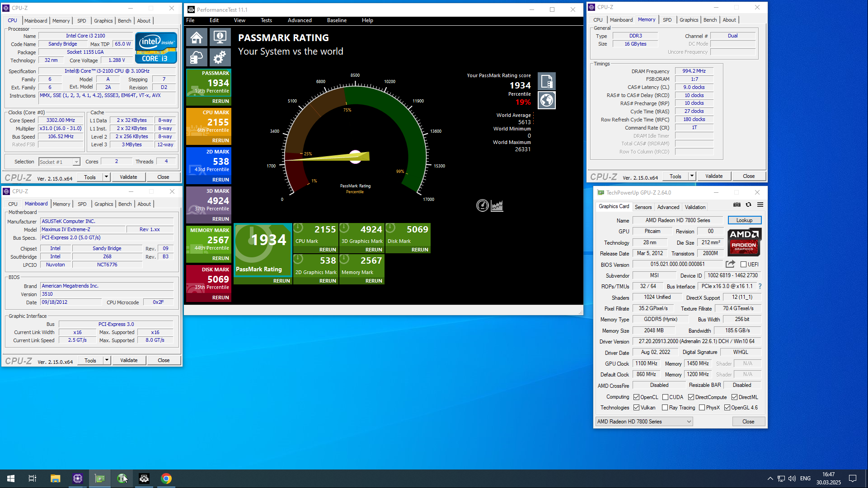Toggle the OpenCL checkbox
The image size is (868, 488).
coord(636,397)
